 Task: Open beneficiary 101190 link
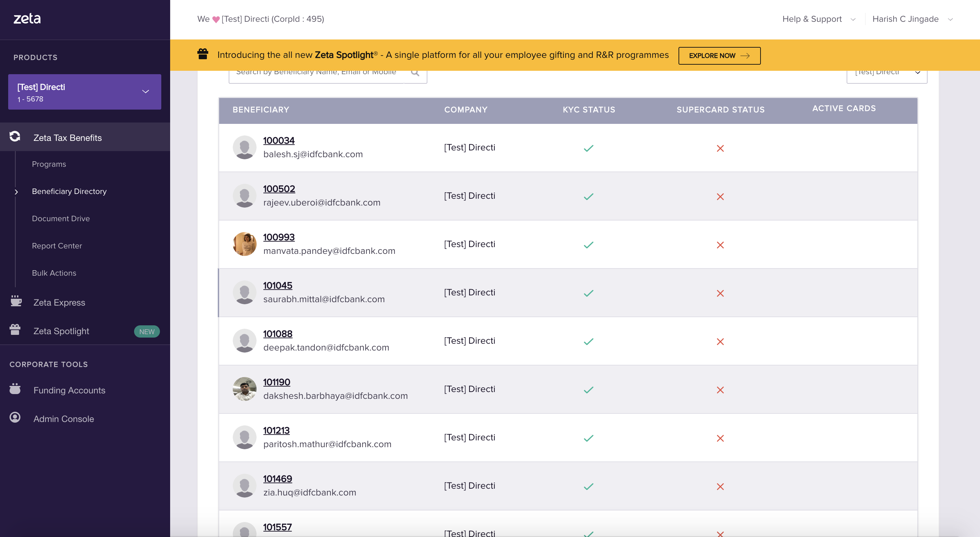(x=277, y=382)
